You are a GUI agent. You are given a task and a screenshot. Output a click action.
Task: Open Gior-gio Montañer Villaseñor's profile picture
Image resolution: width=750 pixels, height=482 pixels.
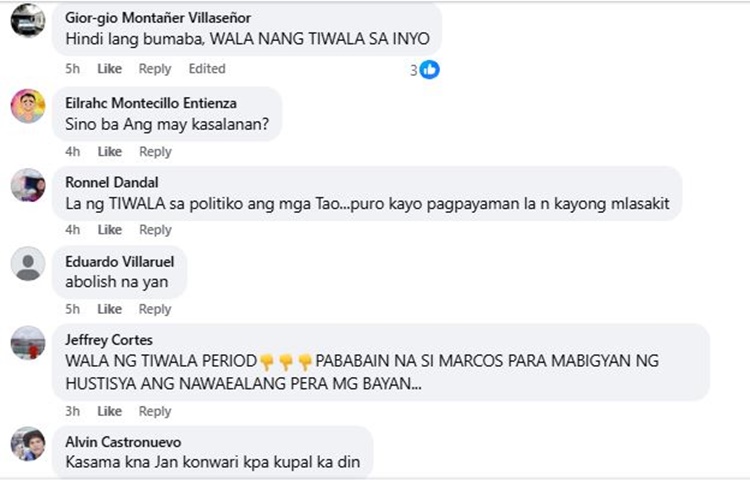(x=28, y=20)
